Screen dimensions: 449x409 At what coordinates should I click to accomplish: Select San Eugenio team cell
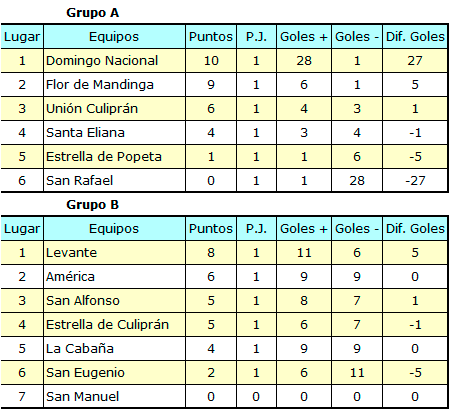pos(114,373)
